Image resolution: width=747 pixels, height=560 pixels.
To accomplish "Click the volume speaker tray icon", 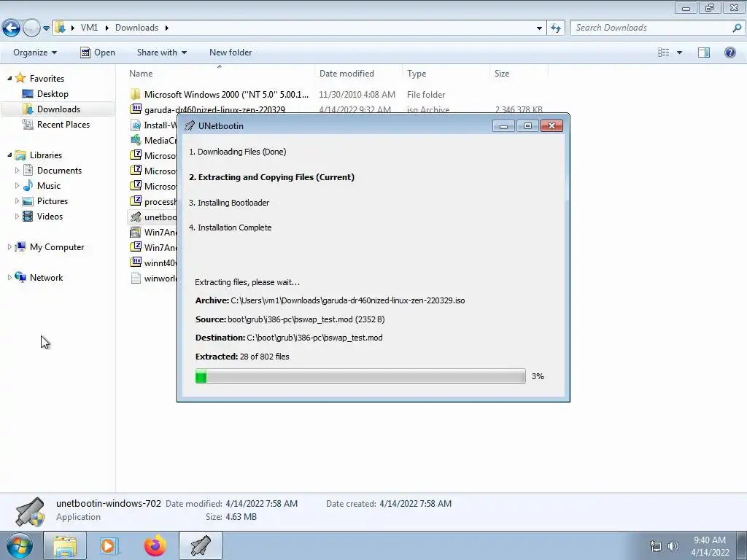I will point(673,546).
